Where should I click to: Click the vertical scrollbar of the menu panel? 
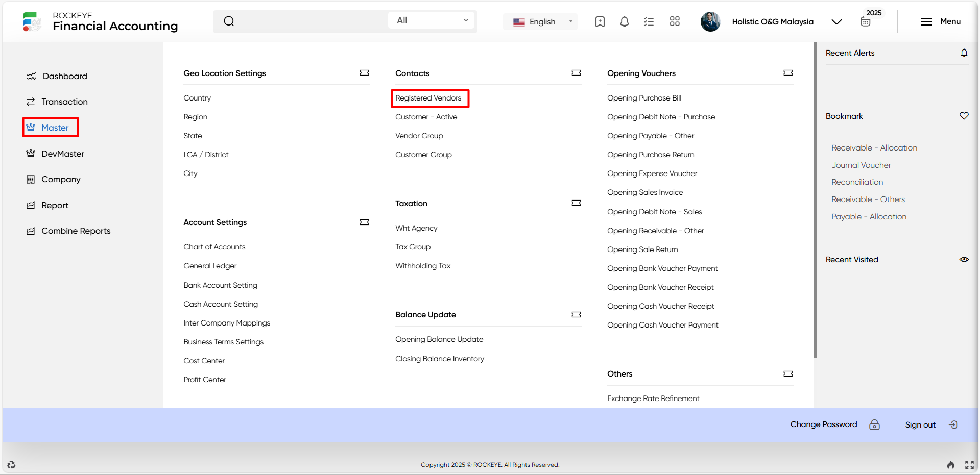point(815,200)
